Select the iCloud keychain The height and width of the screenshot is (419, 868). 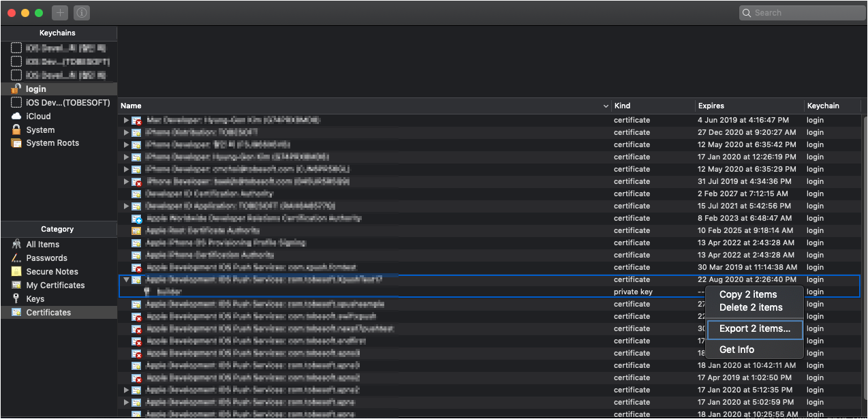tap(38, 116)
